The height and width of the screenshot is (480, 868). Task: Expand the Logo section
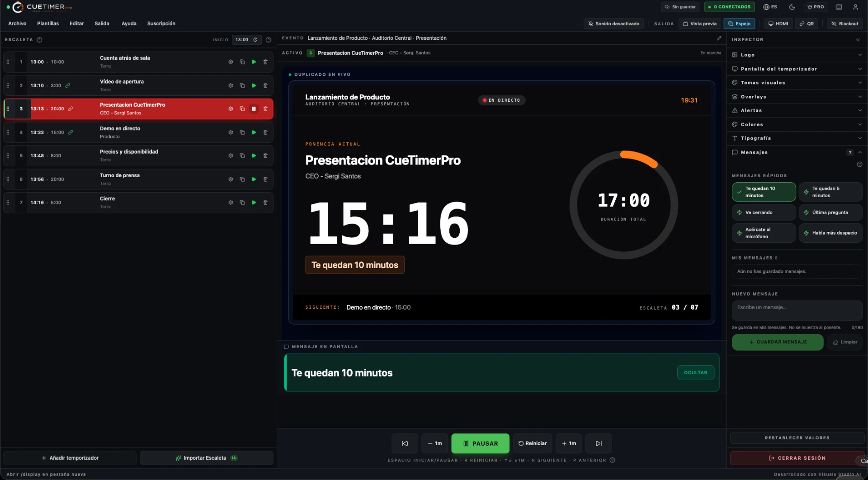pyautogui.click(x=797, y=55)
